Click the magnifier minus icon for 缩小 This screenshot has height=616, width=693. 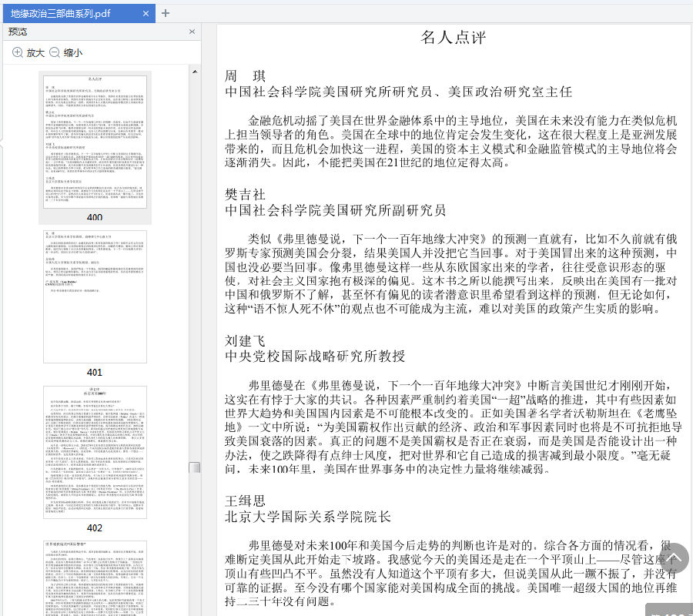pyautogui.click(x=55, y=52)
